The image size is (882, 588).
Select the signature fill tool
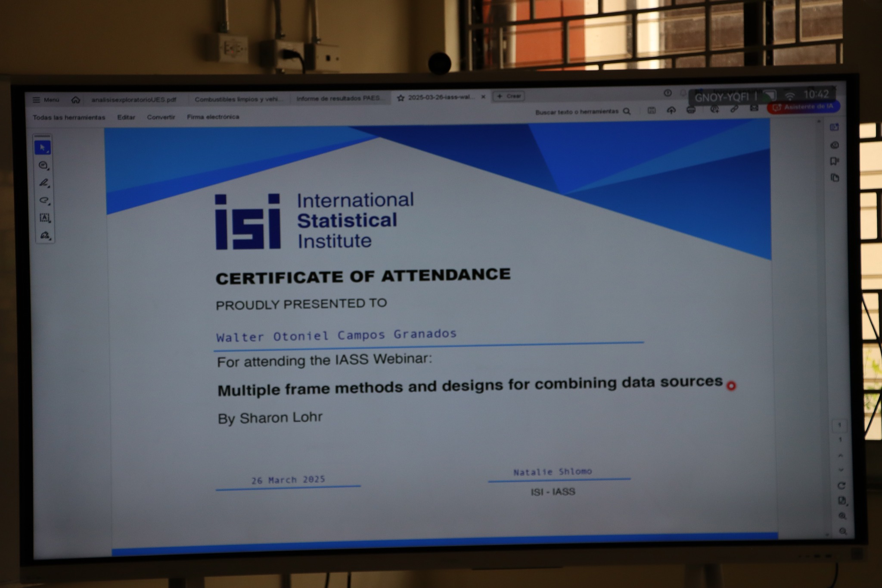click(x=45, y=236)
